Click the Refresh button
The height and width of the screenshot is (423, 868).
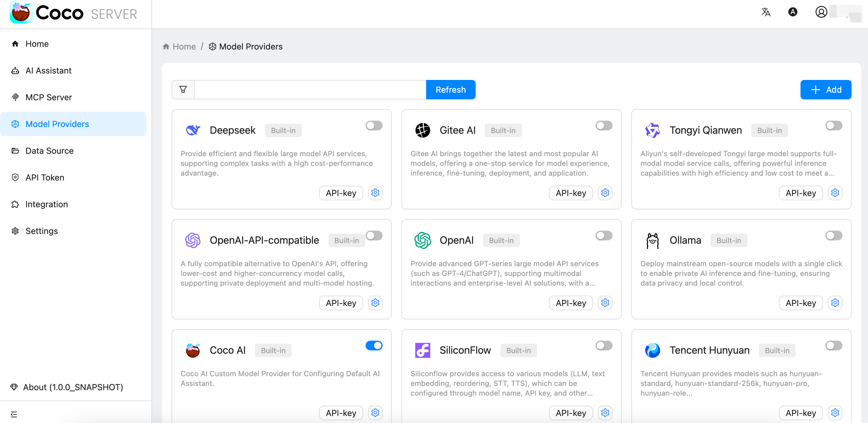click(450, 90)
